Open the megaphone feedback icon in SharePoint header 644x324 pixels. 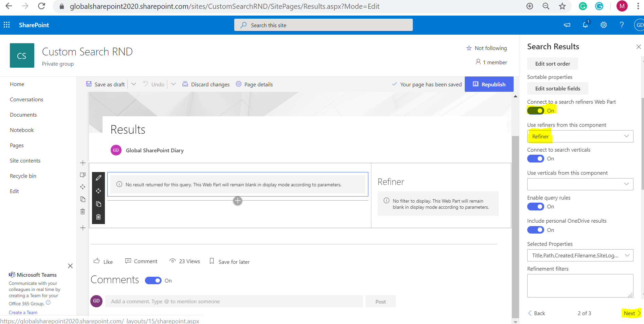point(567,25)
